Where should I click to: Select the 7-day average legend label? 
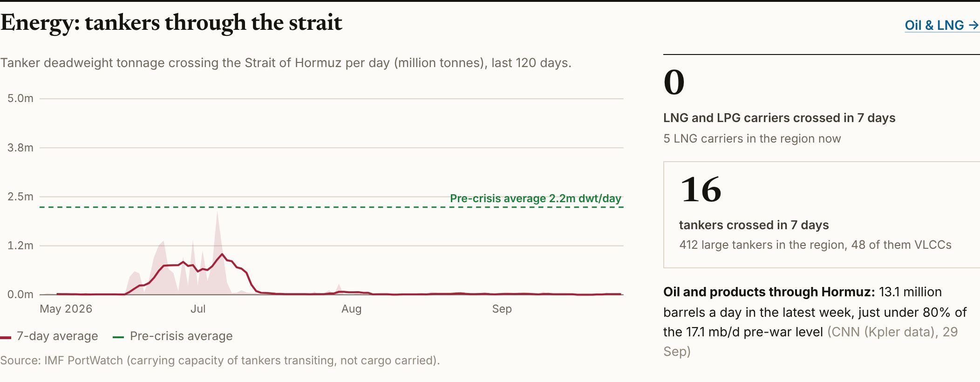(x=57, y=336)
